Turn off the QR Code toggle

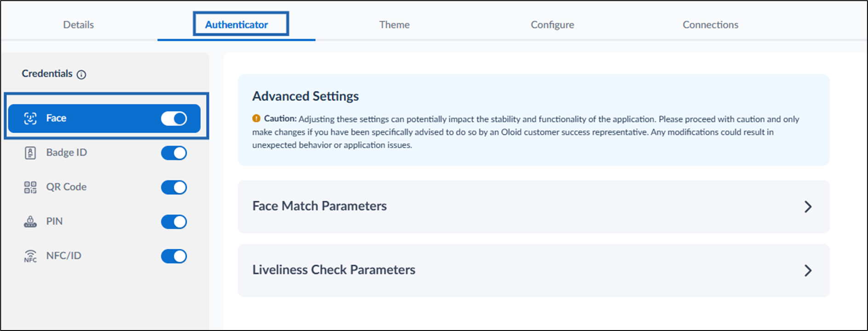(x=174, y=187)
